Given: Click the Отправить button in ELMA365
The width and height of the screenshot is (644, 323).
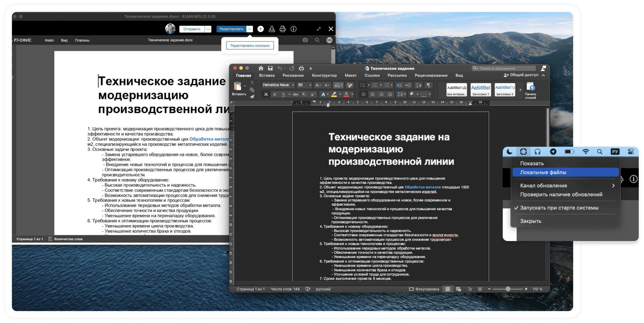Looking at the screenshot, I should click(191, 29).
